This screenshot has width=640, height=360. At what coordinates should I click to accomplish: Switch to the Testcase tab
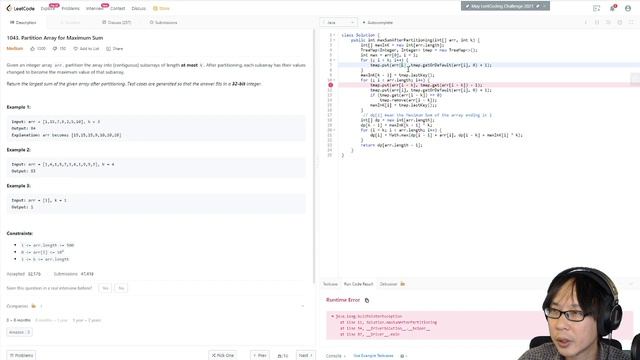pos(330,284)
